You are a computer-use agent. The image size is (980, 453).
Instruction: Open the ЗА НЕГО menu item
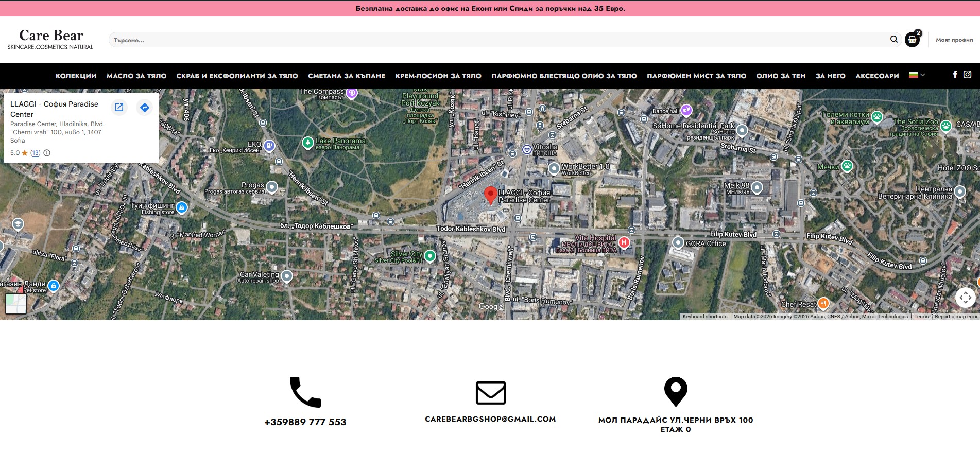(x=830, y=76)
